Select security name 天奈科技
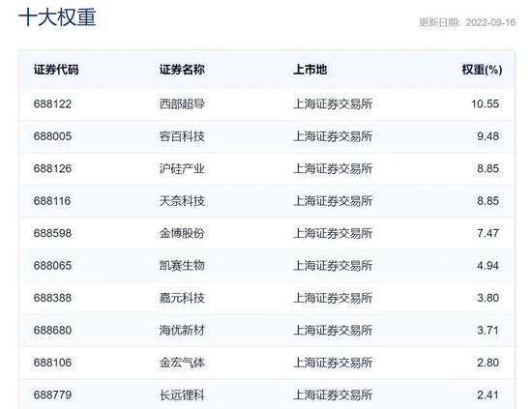 click(x=182, y=201)
